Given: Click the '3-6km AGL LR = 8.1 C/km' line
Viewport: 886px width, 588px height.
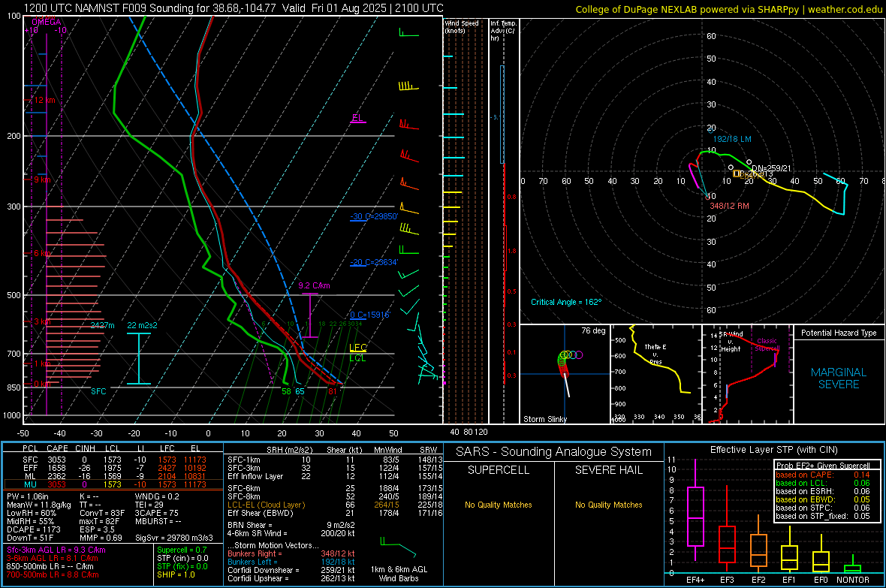Looking at the screenshot, I should tap(53, 558).
